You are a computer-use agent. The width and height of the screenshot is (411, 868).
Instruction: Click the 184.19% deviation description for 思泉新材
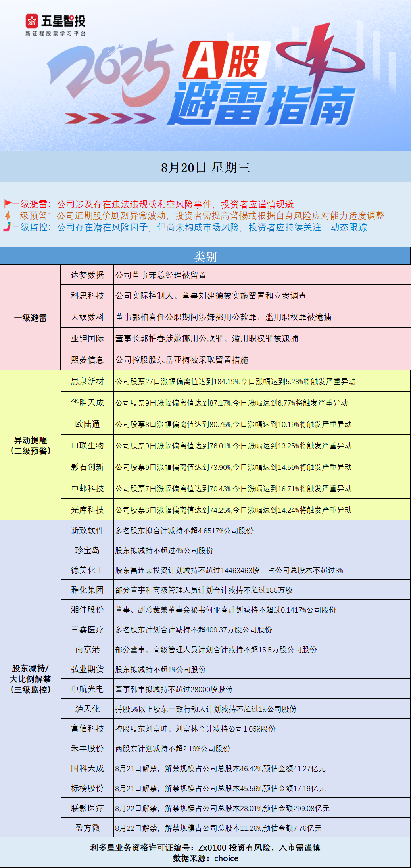pos(236,381)
